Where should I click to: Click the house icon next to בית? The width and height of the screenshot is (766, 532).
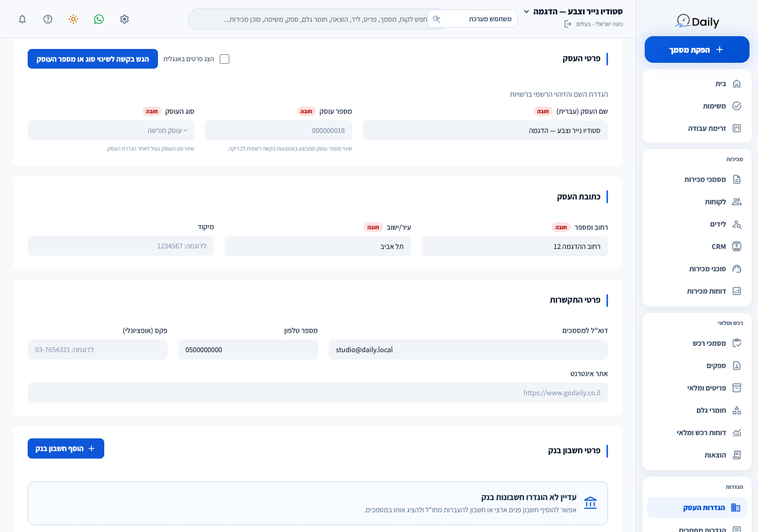point(737,84)
